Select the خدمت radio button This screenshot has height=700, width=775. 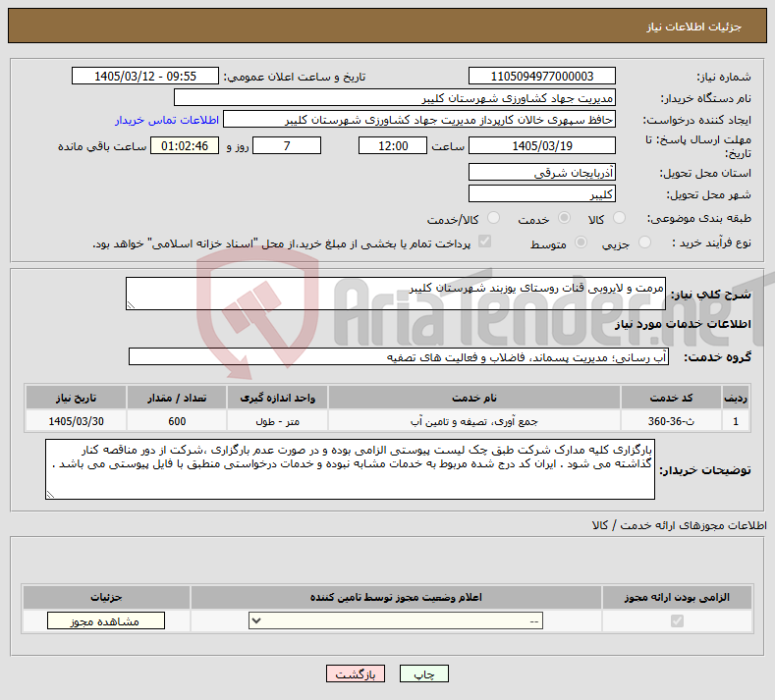pos(564,218)
